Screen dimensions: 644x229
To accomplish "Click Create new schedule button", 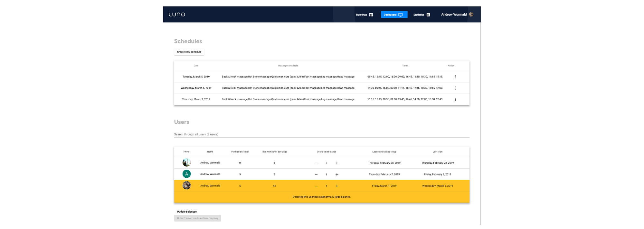I will coord(189,52).
